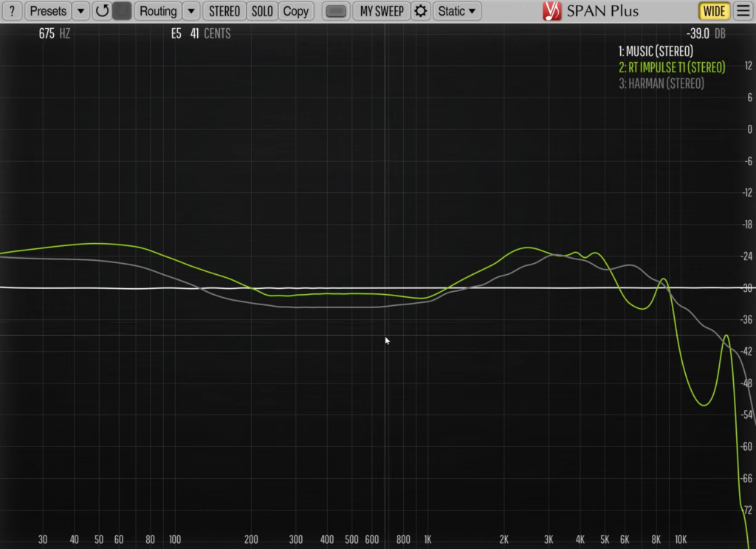Select the 3: HARMAN (STEREO) legend entry
Viewport: 756px width, 549px height.
pyautogui.click(x=661, y=83)
